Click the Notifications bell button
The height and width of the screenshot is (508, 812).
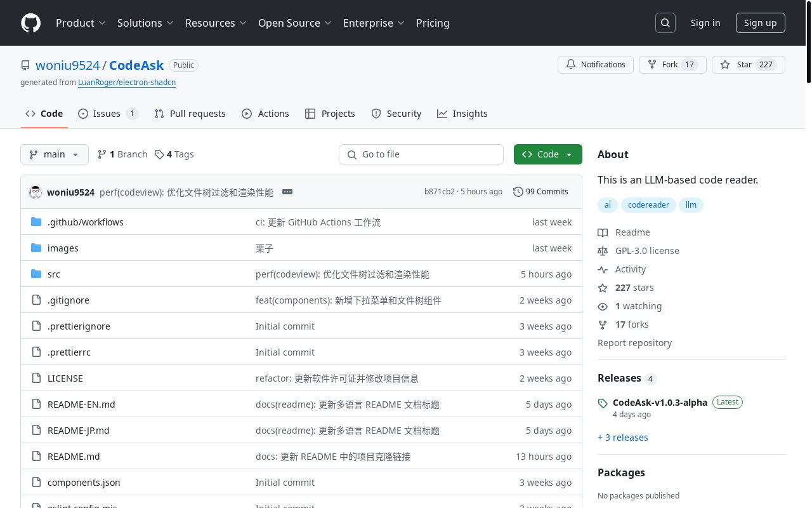coord(595,65)
